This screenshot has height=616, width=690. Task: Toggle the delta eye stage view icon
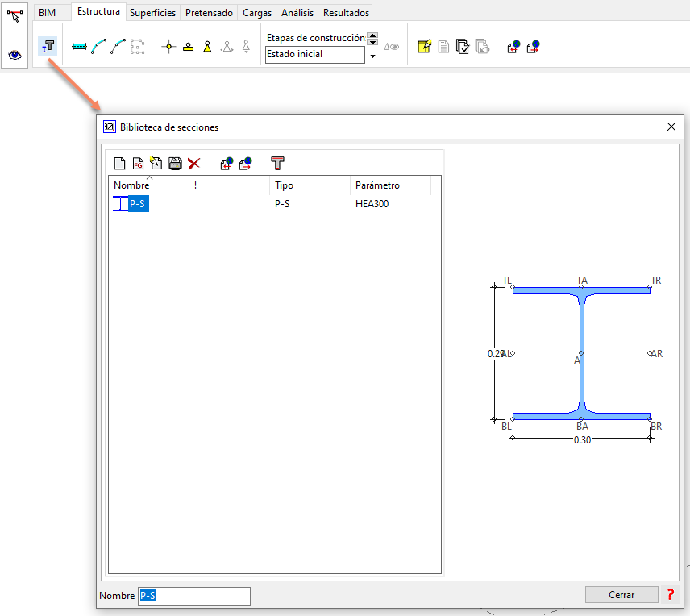[391, 47]
